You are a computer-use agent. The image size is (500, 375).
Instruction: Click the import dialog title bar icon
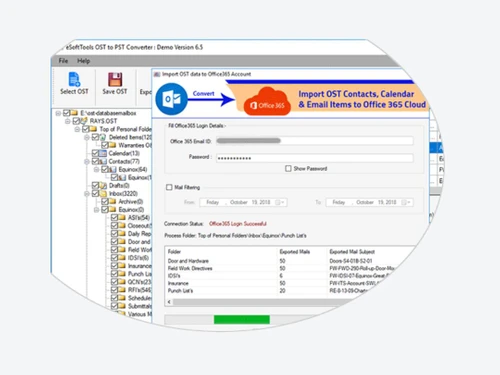click(x=157, y=74)
